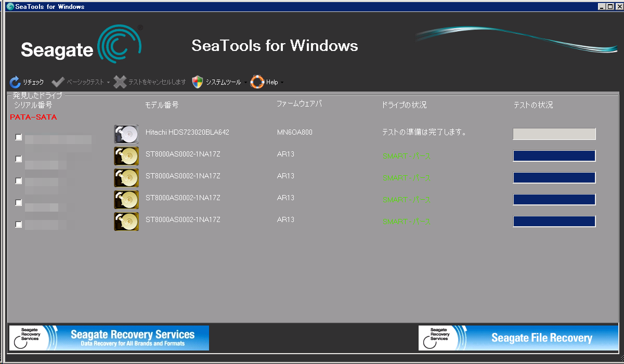Tick the checkbox for the Hitachi drive
The width and height of the screenshot is (624, 364).
[19, 137]
